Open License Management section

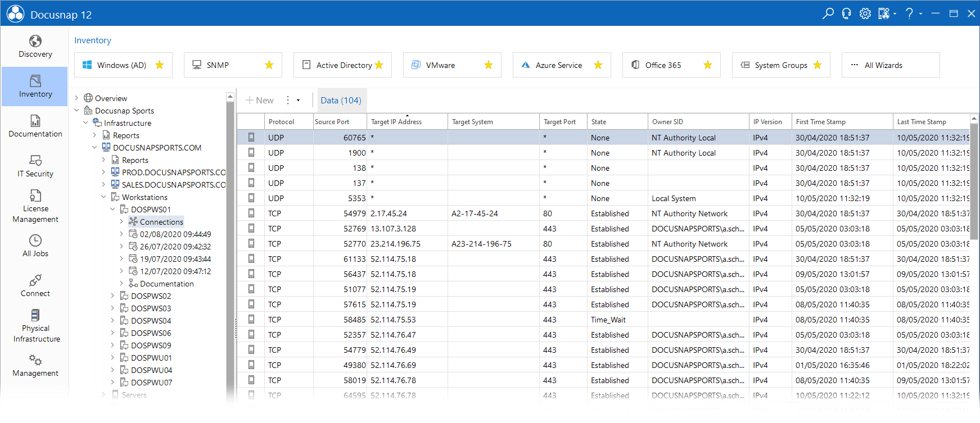[x=35, y=206]
